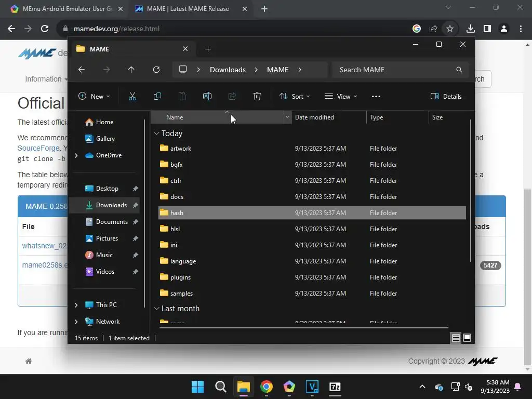Click the Copy icon in Explorer toolbar
The image size is (532, 399).
pyautogui.click(x=157, y=96)
